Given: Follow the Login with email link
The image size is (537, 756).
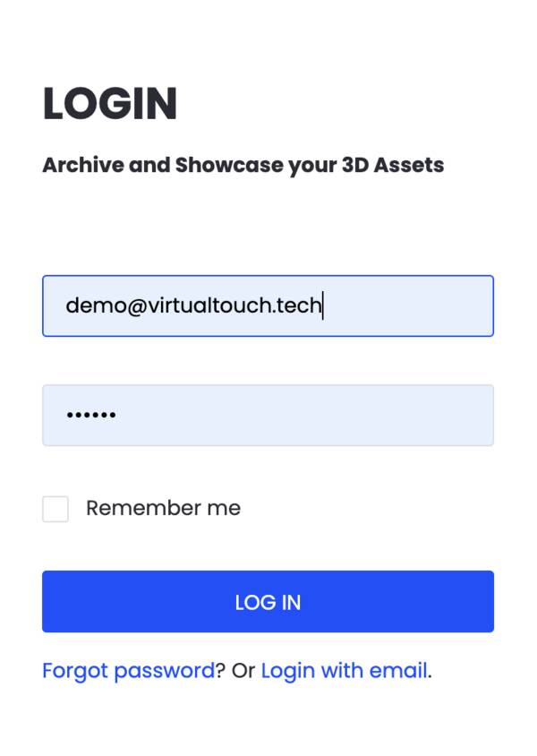Looking at the screenshot, I should 345,671.
